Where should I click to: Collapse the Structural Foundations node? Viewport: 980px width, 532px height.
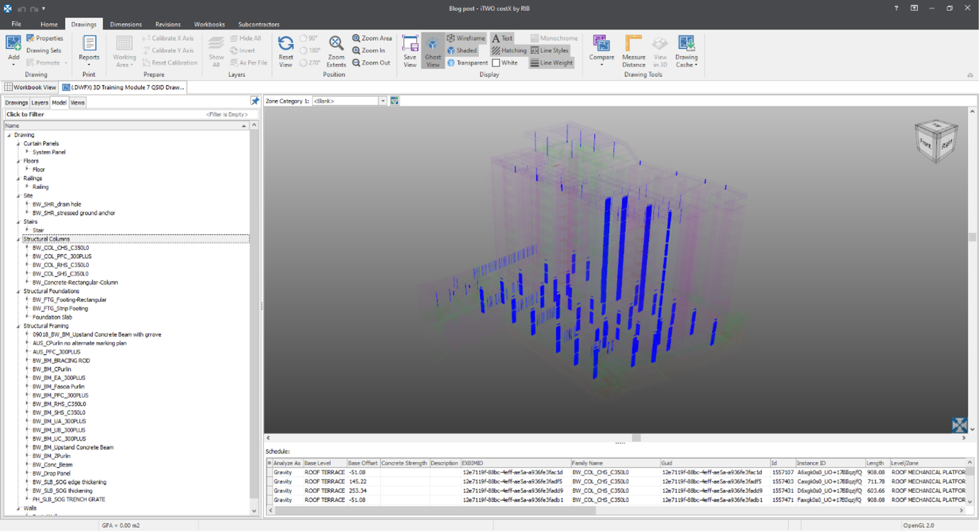(x=18, y=291)
